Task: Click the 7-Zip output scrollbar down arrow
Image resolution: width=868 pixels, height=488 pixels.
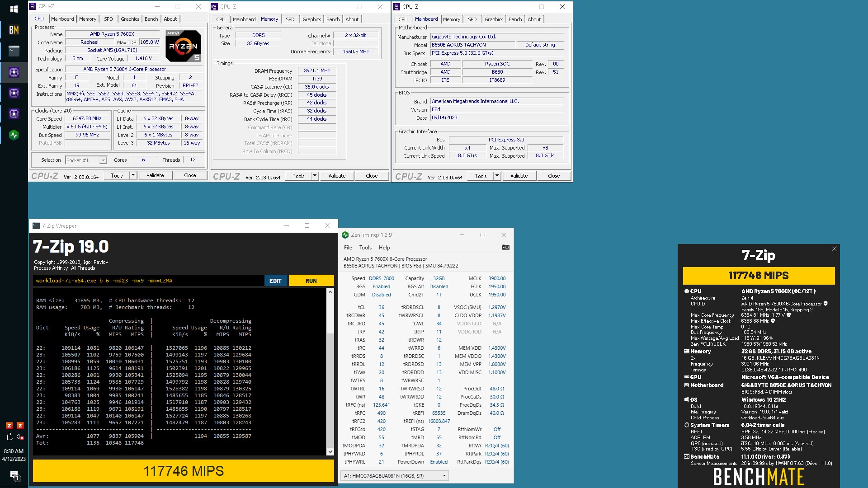Action: [330, 451]
